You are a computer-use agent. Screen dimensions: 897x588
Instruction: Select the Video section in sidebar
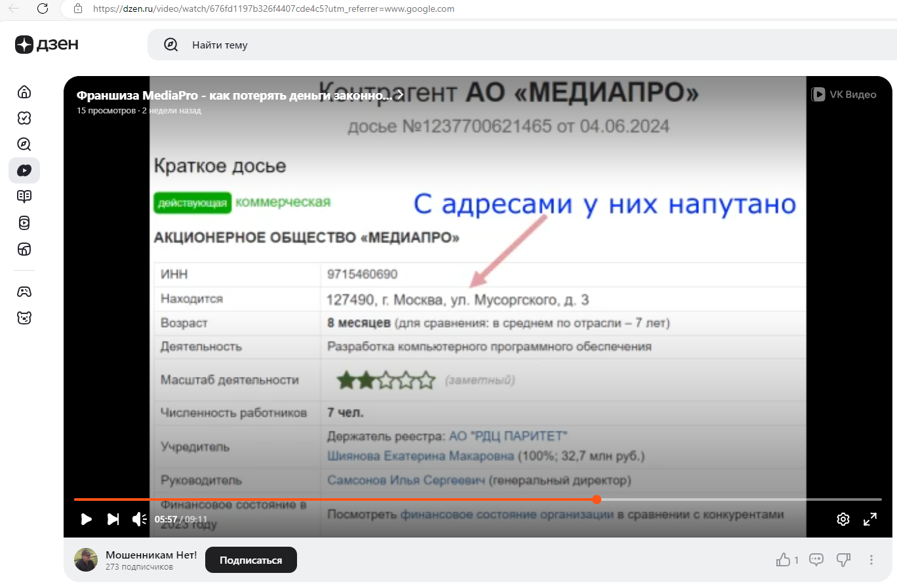pyautogui.click(x=24, y=170)
